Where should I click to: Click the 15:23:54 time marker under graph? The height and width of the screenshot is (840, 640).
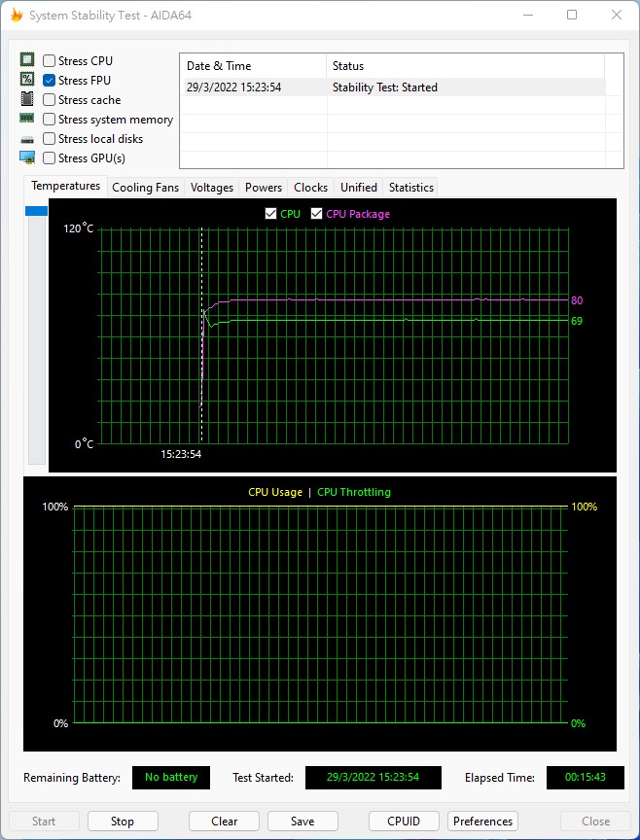click(x=181, y=454)
